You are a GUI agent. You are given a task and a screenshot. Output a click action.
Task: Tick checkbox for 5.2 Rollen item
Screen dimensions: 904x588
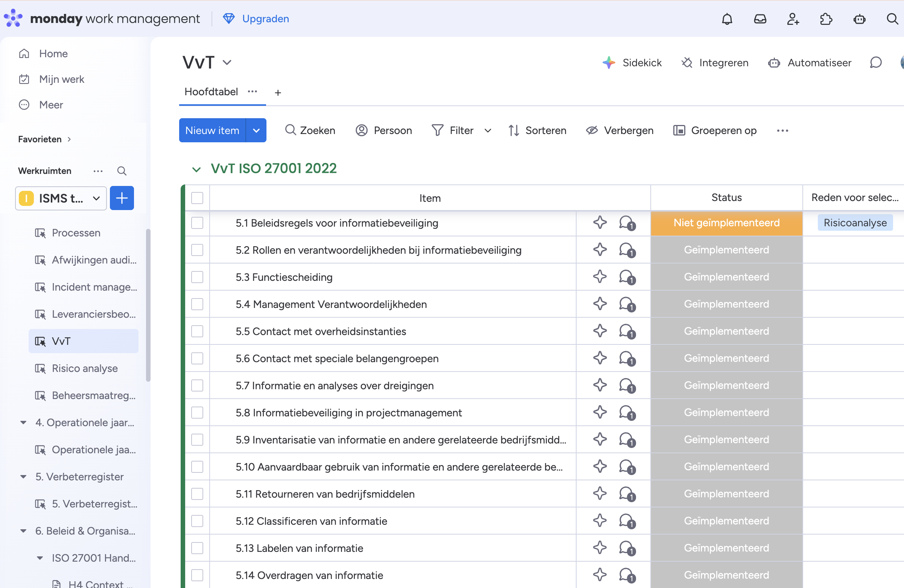[197, 250]
